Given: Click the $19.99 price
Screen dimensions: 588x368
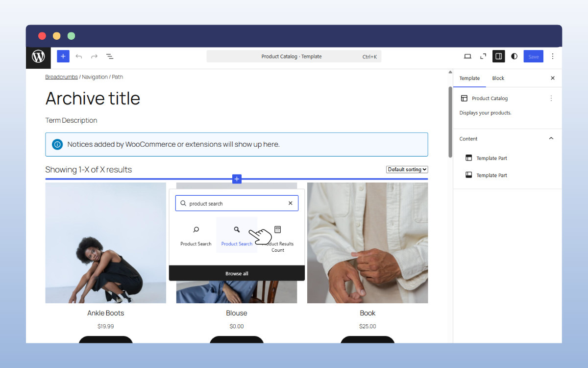Looking at the screenshot, I should 106,326.
